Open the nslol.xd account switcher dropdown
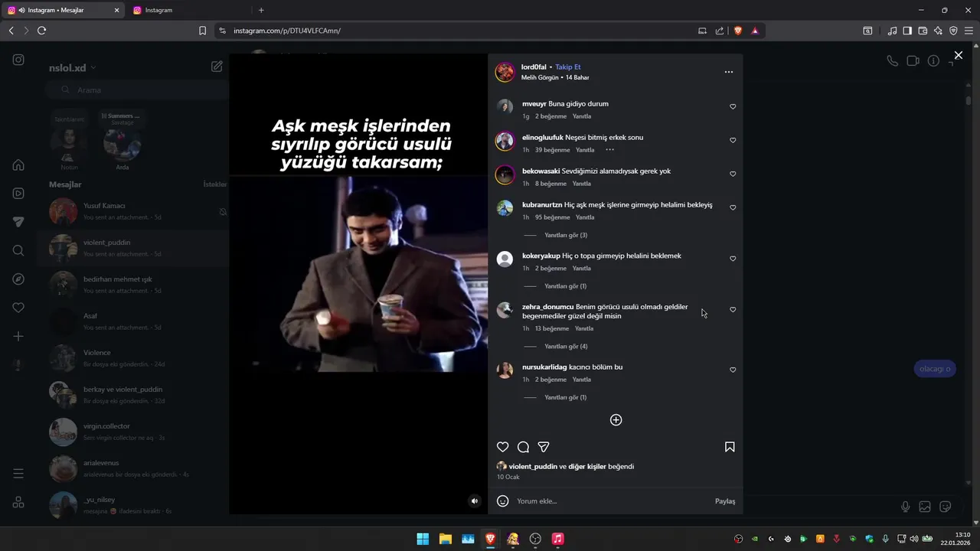This screenshot has height=551, width=980. tap(72, 67)
